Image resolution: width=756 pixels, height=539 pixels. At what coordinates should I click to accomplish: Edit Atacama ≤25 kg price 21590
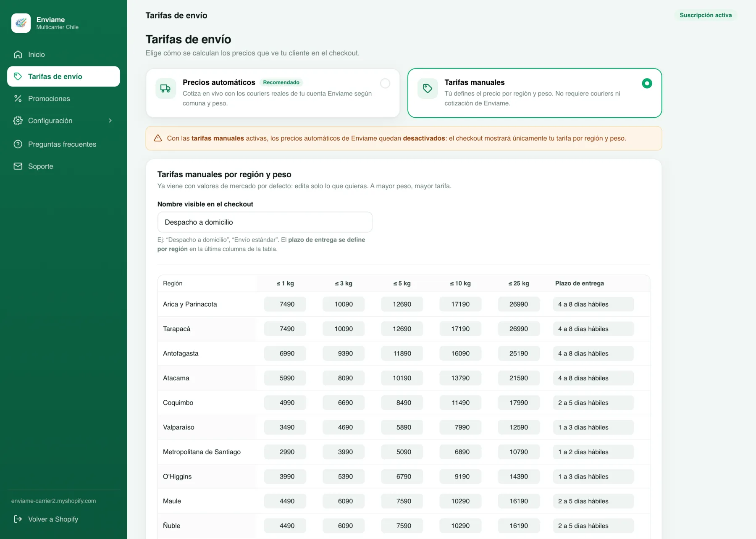519,378
